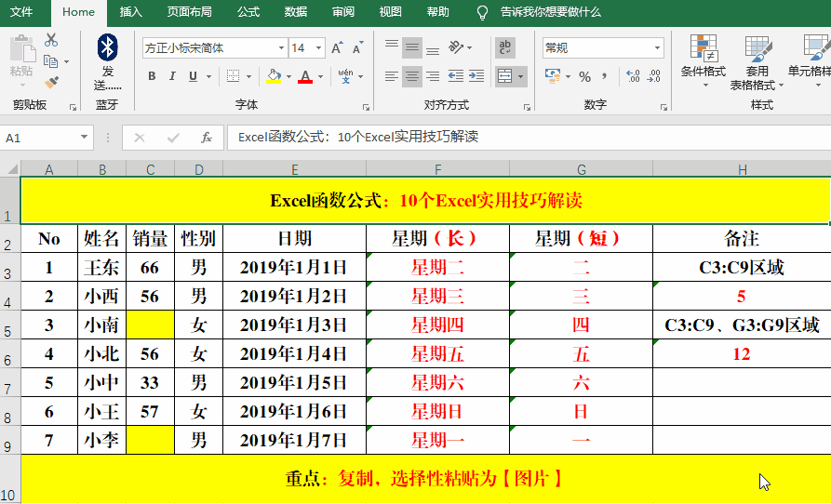Click the Cut scissors icon
This screenshot has width=831, height=504.
pos(51,40)
